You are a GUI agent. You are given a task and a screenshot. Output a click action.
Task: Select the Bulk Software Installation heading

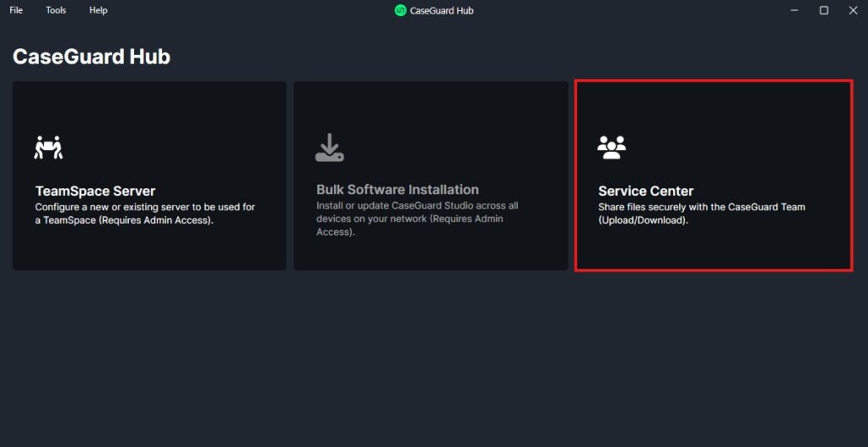click(398, 189)
